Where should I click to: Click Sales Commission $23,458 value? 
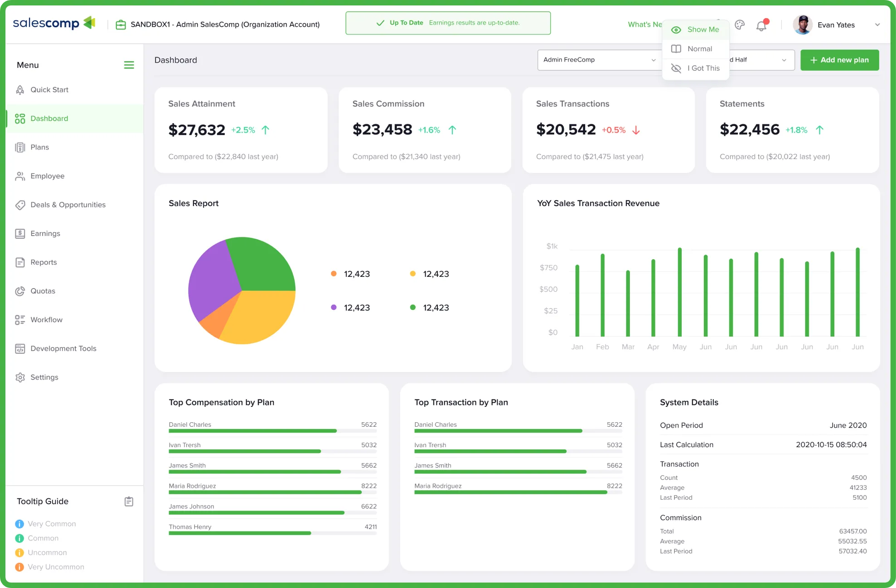[382, 130]
